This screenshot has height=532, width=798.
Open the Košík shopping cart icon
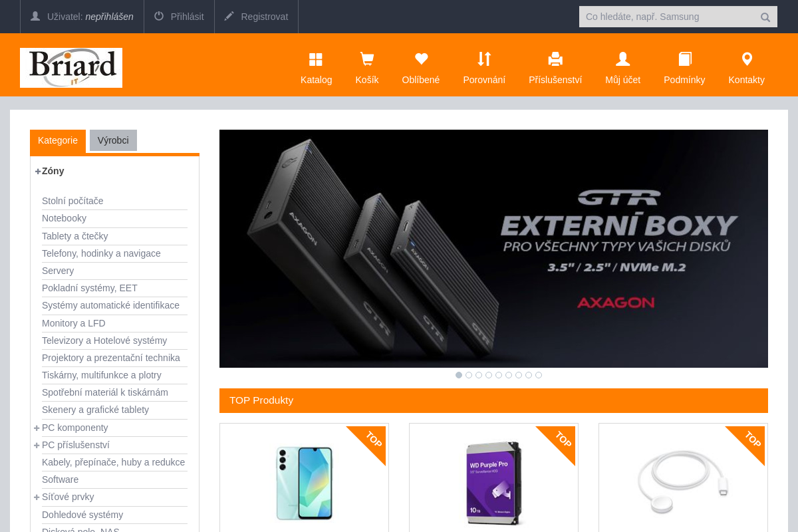[366, 60]
